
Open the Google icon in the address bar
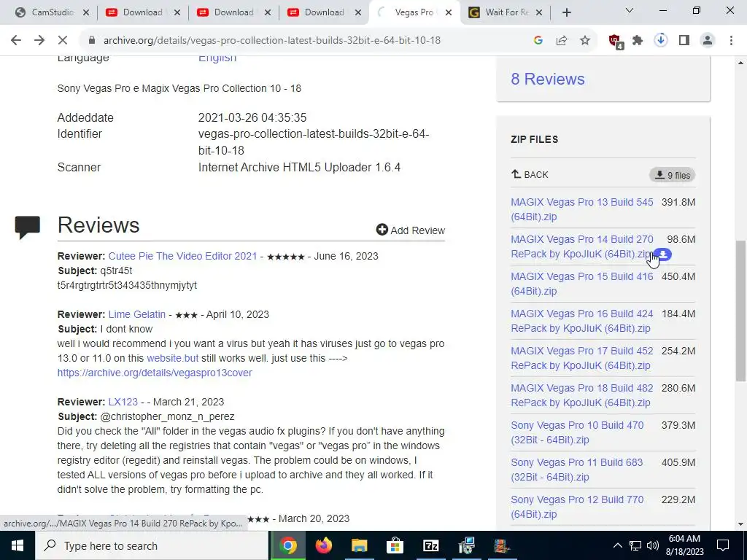[x=538, y=41]
